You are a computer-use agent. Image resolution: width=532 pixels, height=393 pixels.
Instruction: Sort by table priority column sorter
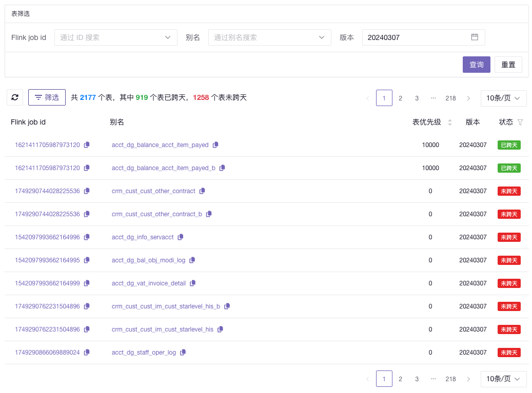pyautogui.click(x=450, y=122)
